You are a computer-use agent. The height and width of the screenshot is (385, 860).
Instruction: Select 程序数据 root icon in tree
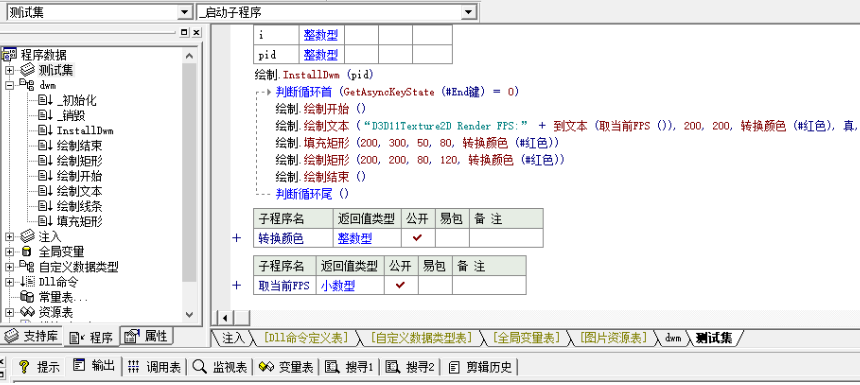(x=9, y=55)
